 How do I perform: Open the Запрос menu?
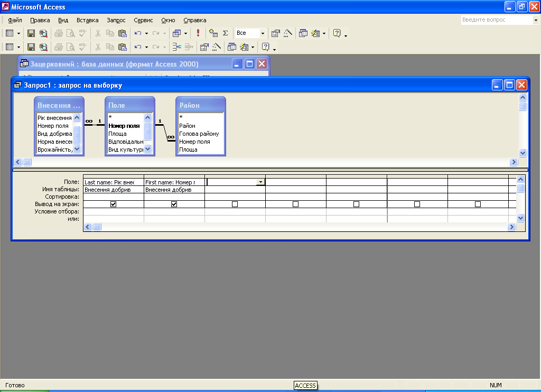pos(116,20)
